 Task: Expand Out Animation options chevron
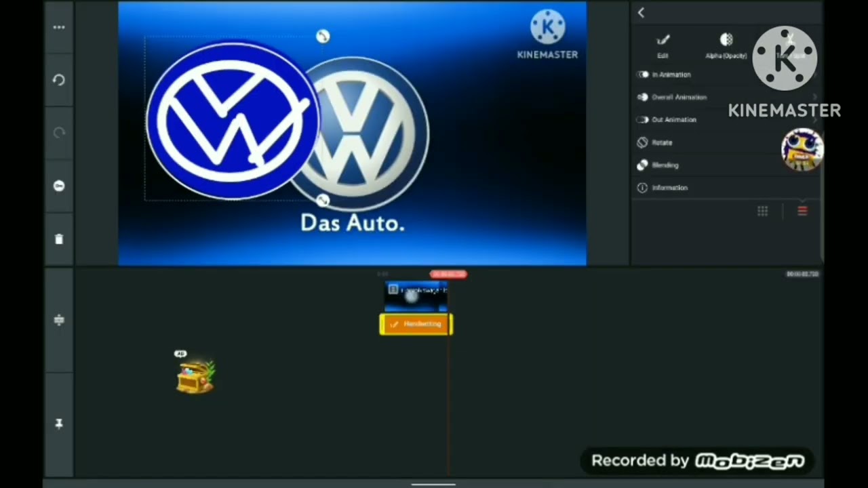[x=815, y=119]
